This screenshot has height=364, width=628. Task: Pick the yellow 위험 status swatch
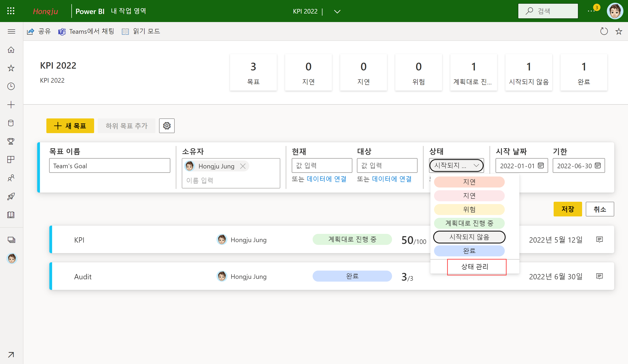469,209
